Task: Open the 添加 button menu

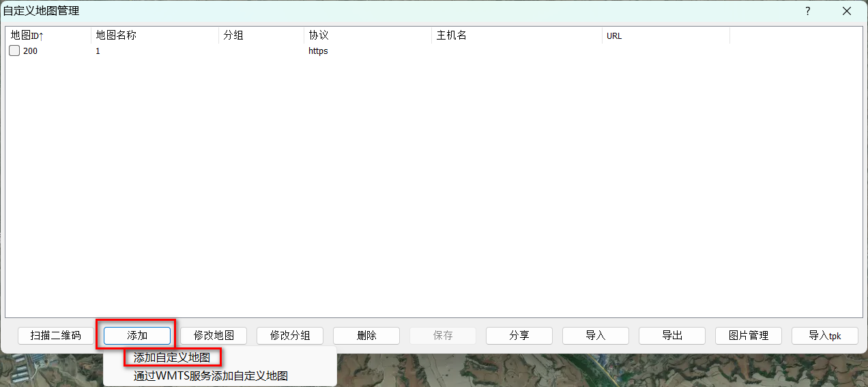Action: tap(137, 335)
